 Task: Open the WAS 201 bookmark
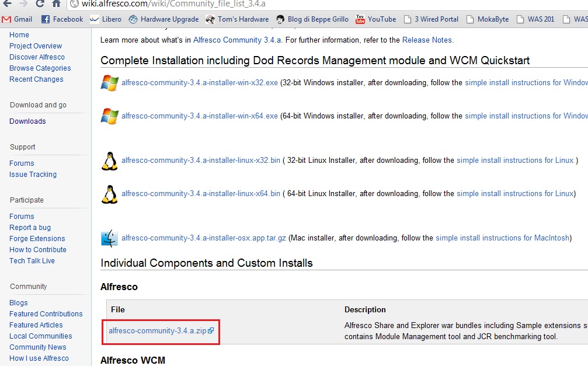coord(535,19)
